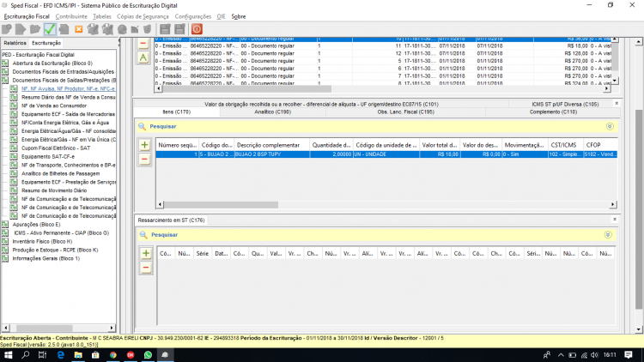
Task: Open WhatsApp from the taskbar
Action: [148, 355]
